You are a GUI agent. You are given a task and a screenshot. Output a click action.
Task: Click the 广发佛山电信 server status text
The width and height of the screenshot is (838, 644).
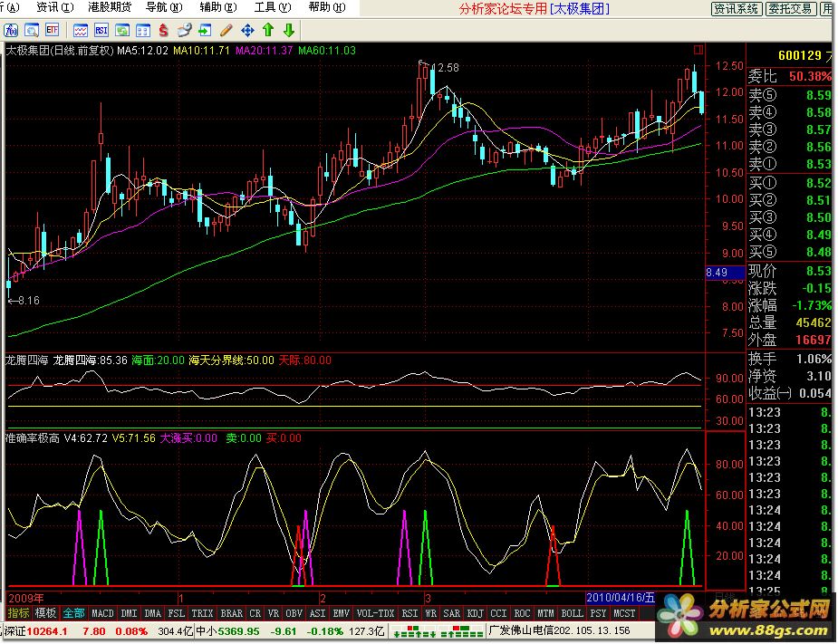[560, 631]
